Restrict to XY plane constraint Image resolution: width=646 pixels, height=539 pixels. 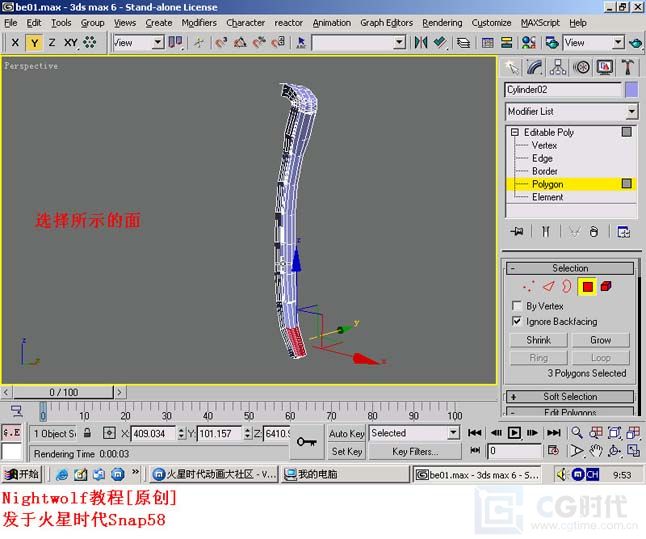coord(70,42)
